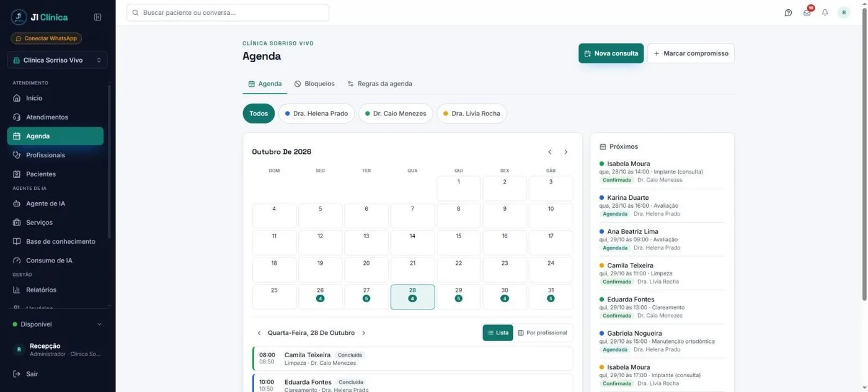This screenshot has width=868, height=392.
Task: Select Todos professionals filter
Action: (259, 114)
